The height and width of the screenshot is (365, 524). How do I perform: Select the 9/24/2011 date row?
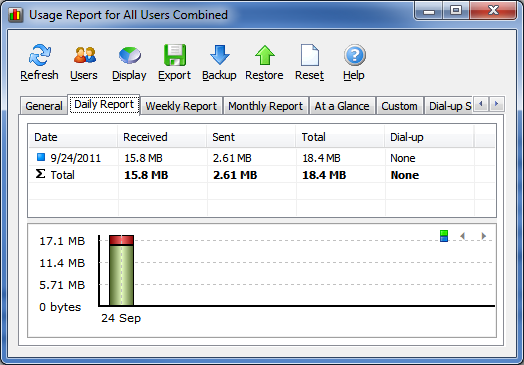262,158
